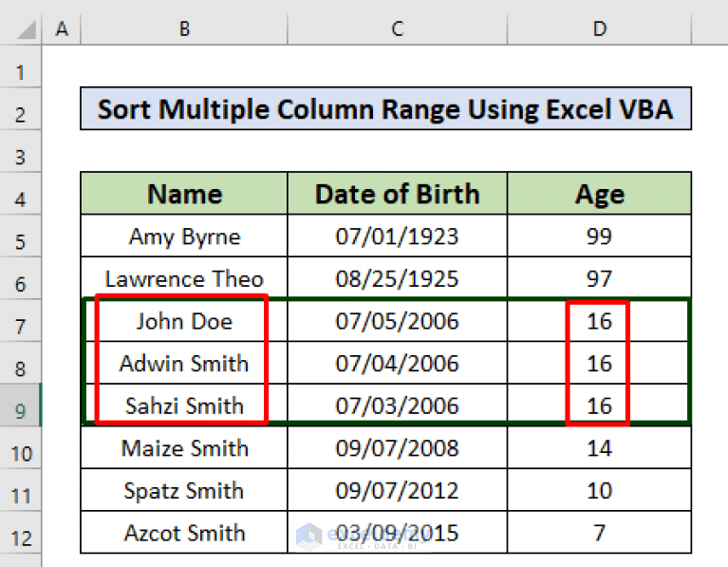The width and height of the screenshot is (728, 567).
Task: Select the 'Maize Smith' cell
Action: click(184, 447)
